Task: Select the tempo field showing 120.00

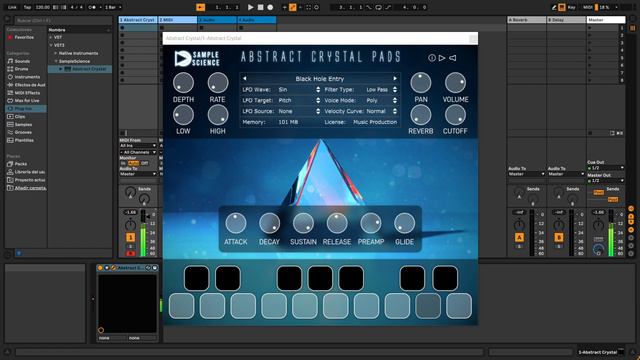Action: (42, 7)
